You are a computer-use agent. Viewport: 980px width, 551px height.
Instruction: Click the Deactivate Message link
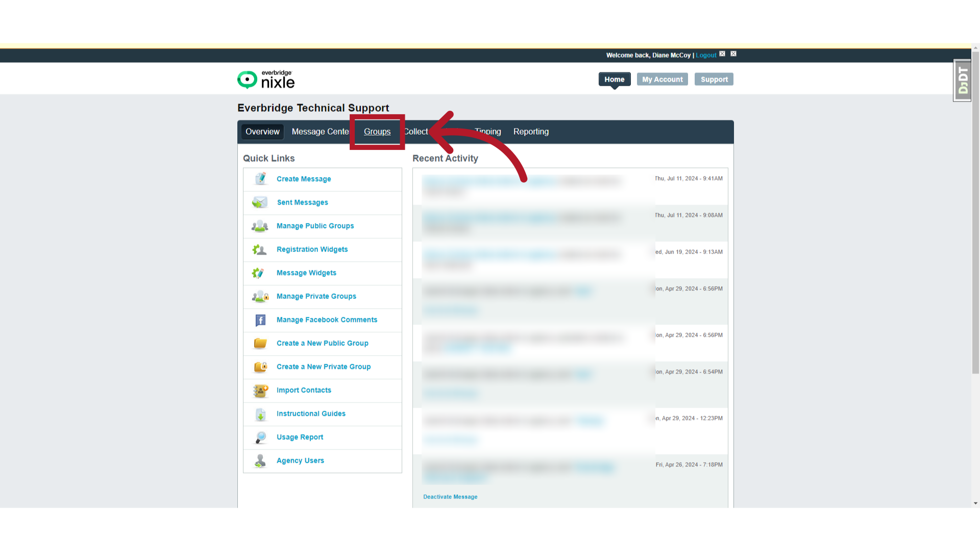[450, 497]
